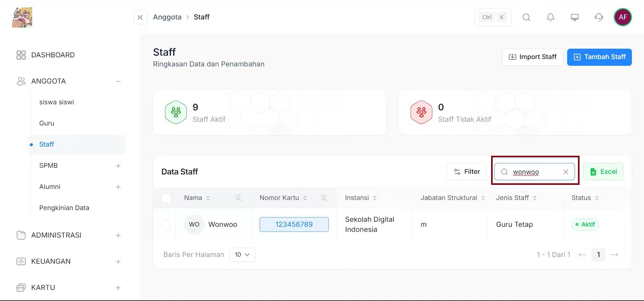
Task: Click the Administrasi folder icon
Action: [x=21, y=235]
